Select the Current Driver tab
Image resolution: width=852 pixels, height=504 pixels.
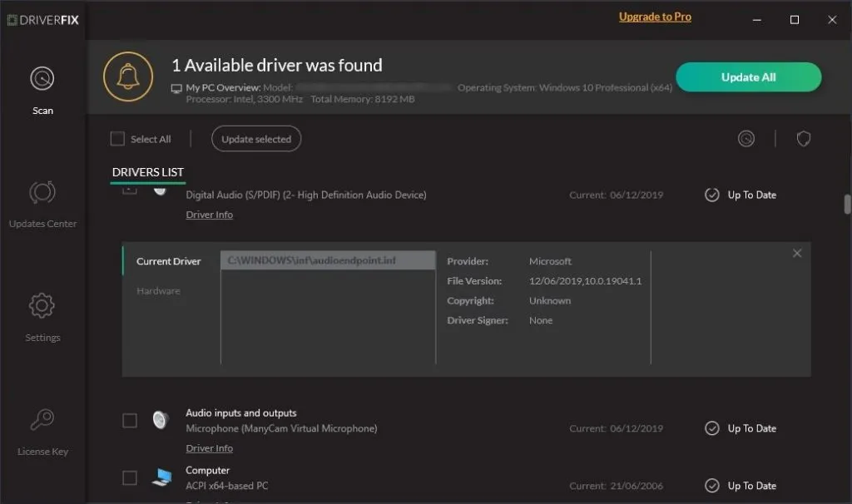point(169,260)
